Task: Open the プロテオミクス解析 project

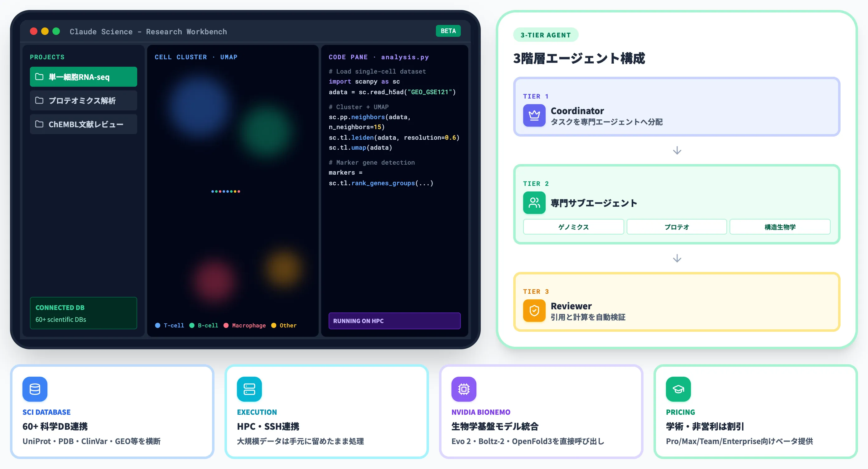Action: (x=83, y=100)
